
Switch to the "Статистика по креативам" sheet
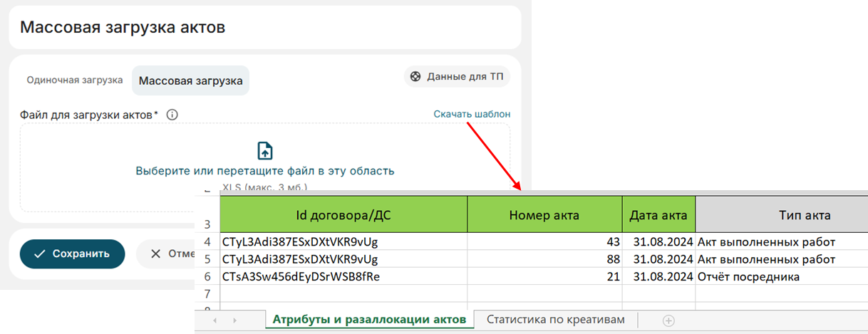coord(556,320)
